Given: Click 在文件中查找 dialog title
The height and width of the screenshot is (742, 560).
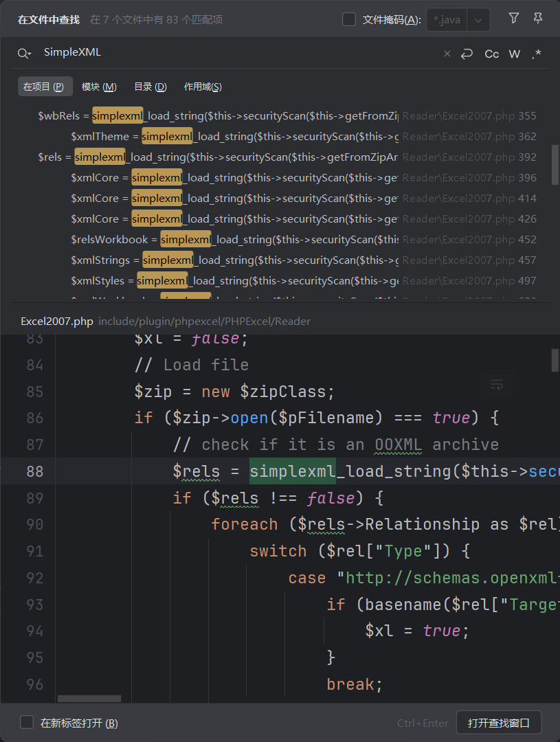Looking at the screenshot, I should (49, 20).
